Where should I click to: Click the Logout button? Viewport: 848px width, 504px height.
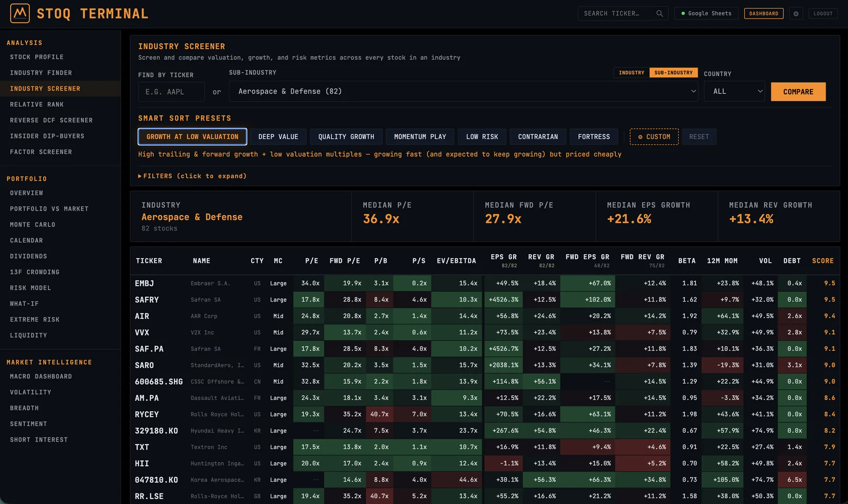tap(823, 14)
